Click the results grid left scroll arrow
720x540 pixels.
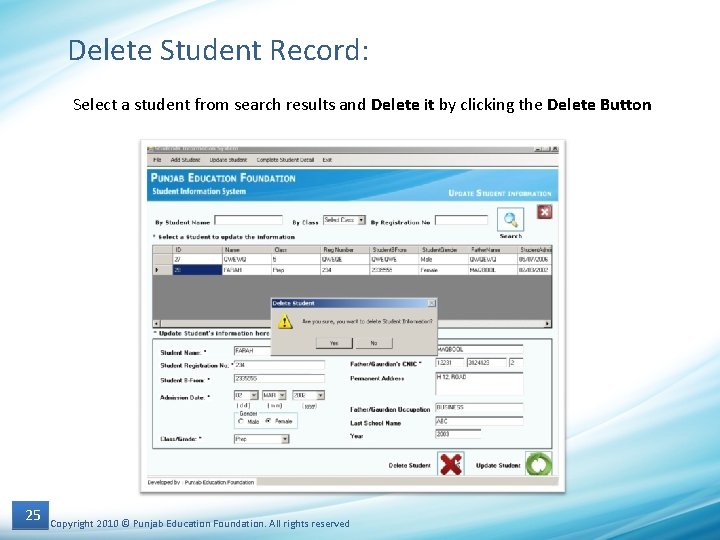click(157, 324)
